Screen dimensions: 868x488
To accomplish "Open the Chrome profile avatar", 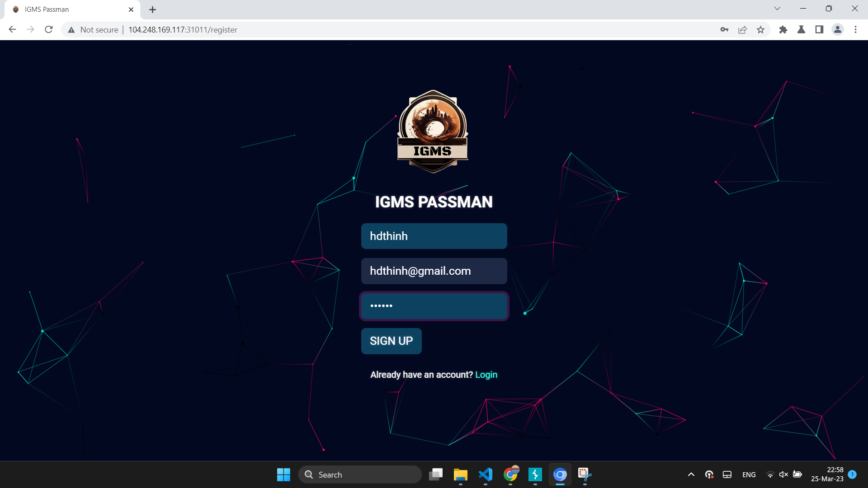I will [837, 30].
